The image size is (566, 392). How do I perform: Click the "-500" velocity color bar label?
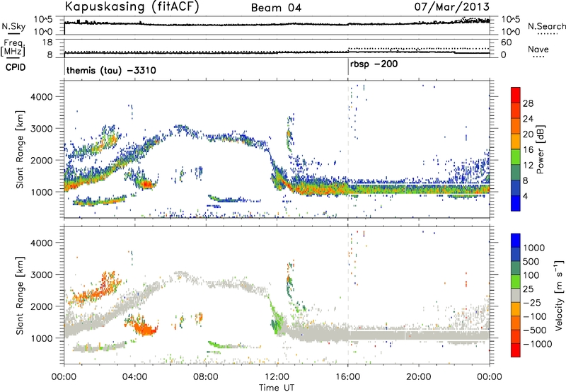click(535, 330)
